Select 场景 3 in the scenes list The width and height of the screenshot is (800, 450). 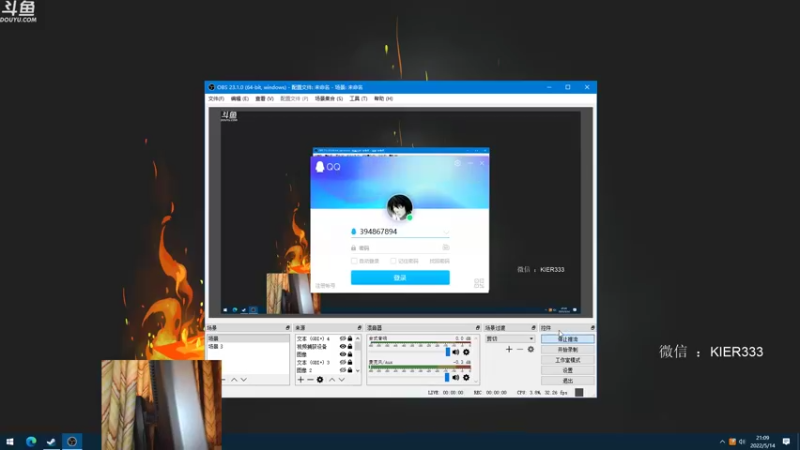click(248, 346)
